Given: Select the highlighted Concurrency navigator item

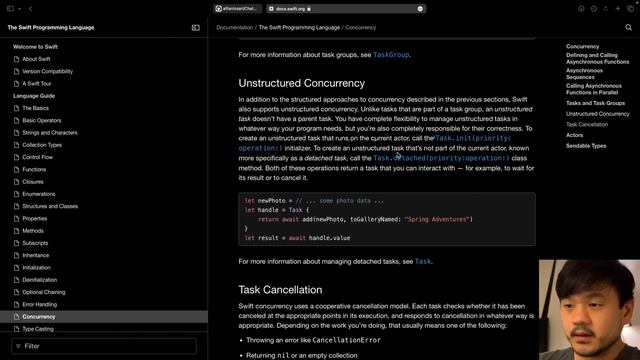Looking at the screenshot, I should point(104,317).
